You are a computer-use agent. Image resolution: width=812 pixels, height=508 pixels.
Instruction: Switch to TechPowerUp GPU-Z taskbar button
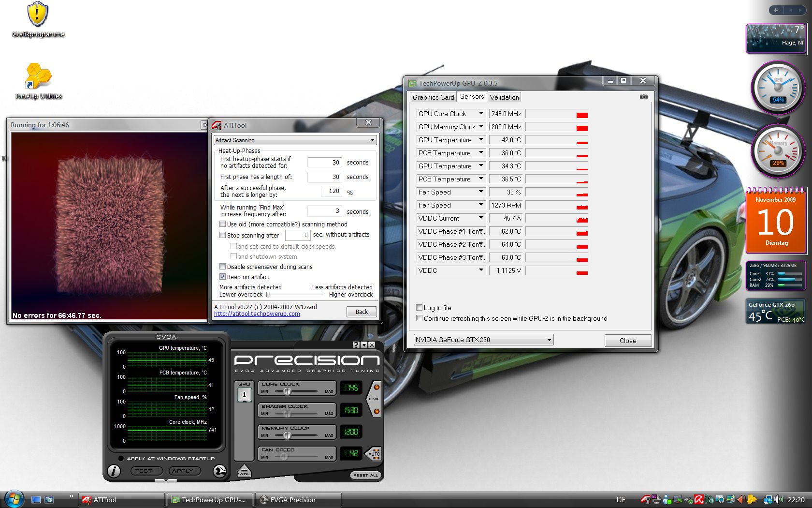210,500
